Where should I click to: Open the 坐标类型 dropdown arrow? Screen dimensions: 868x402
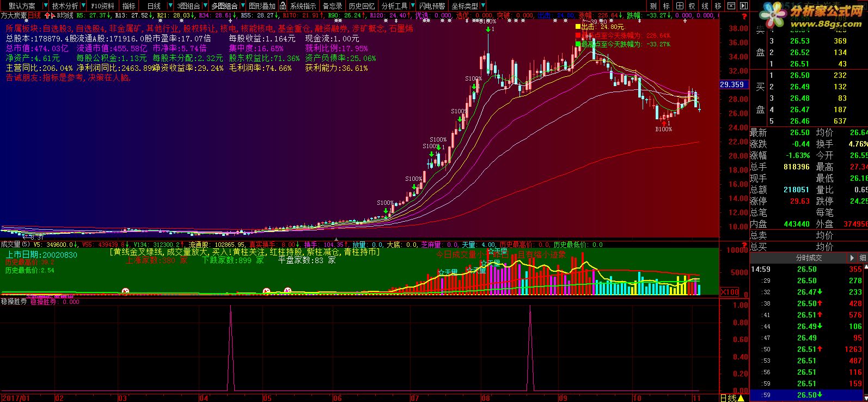[x=482, y=6]
